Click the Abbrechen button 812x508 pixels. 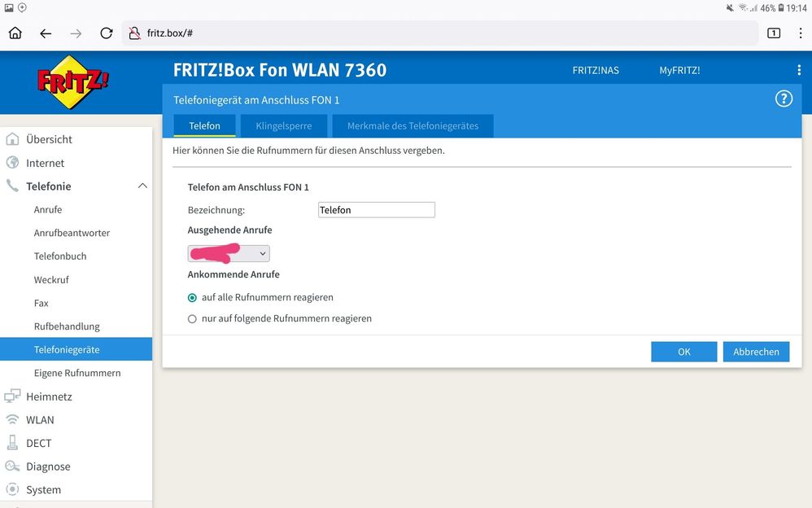(756, 352)
